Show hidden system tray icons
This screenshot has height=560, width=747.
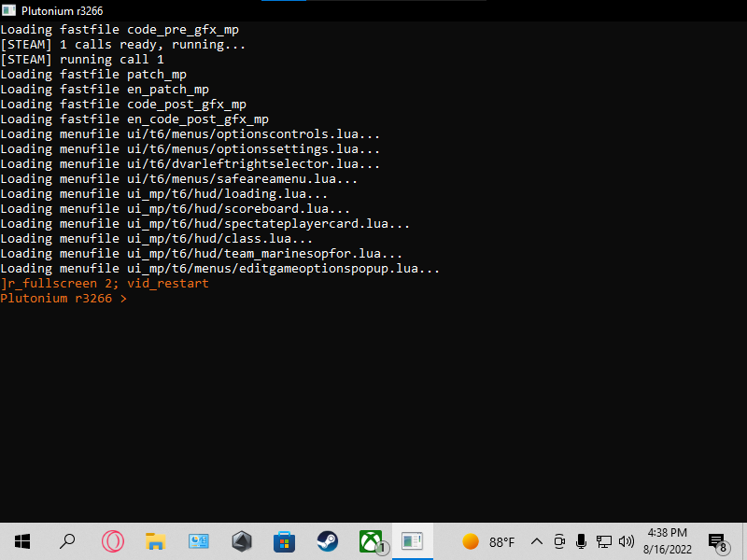536,541
